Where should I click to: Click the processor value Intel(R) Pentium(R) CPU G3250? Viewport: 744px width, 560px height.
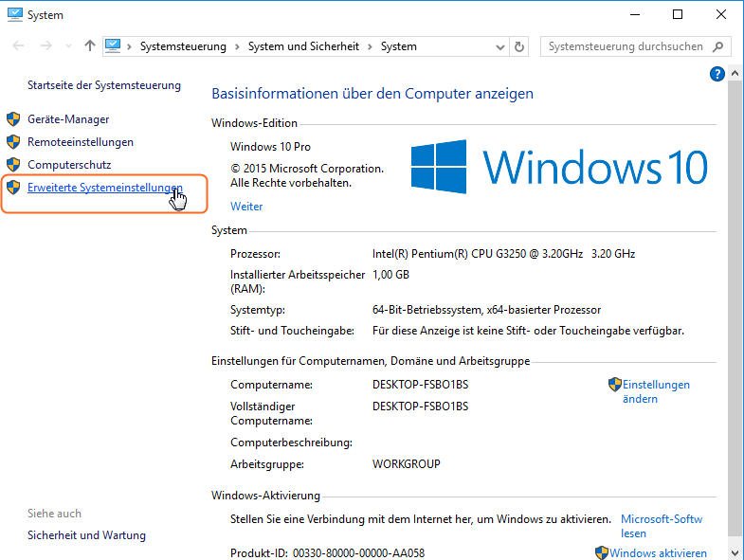503,254
